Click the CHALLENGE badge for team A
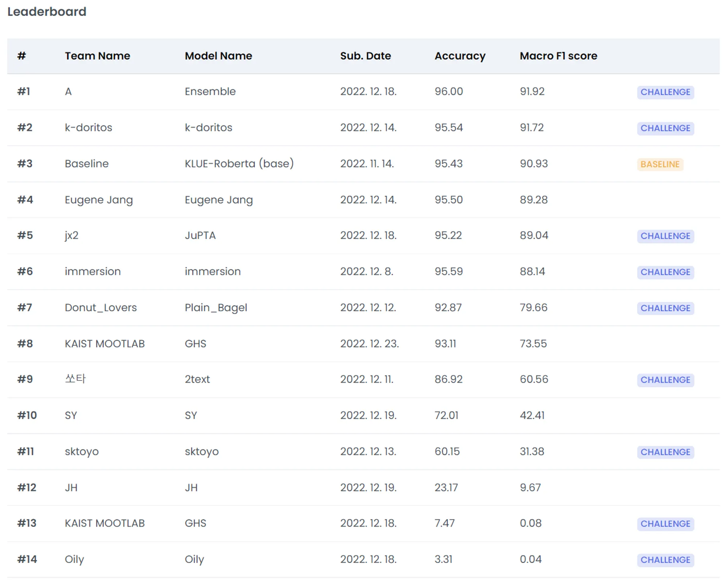This screenshot has width=726, height=588. point(665,92)
